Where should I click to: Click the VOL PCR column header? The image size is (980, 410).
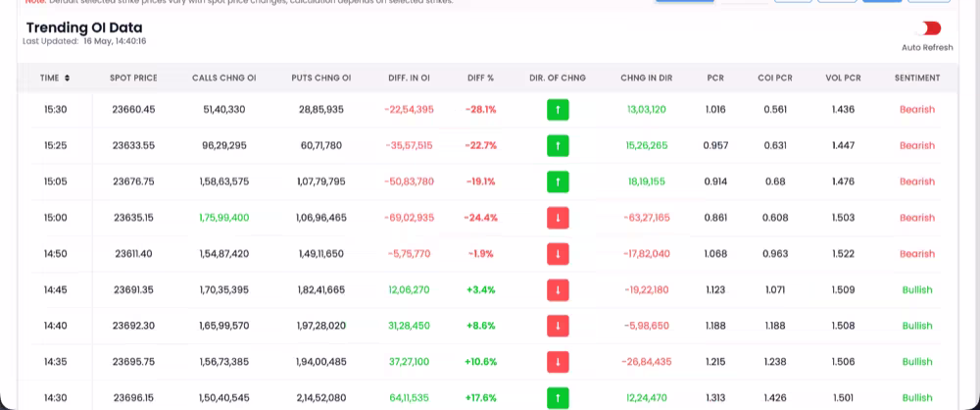pyautogui.click(x=843, y=78)
